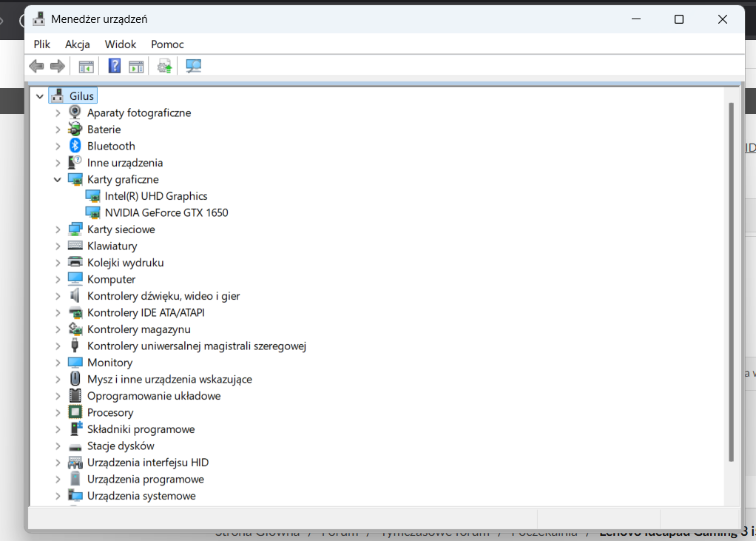This screenshot has height=541, width=756.
Task: Click the Aparaty fotograficzne webcam icon
Action: (75, 112)
